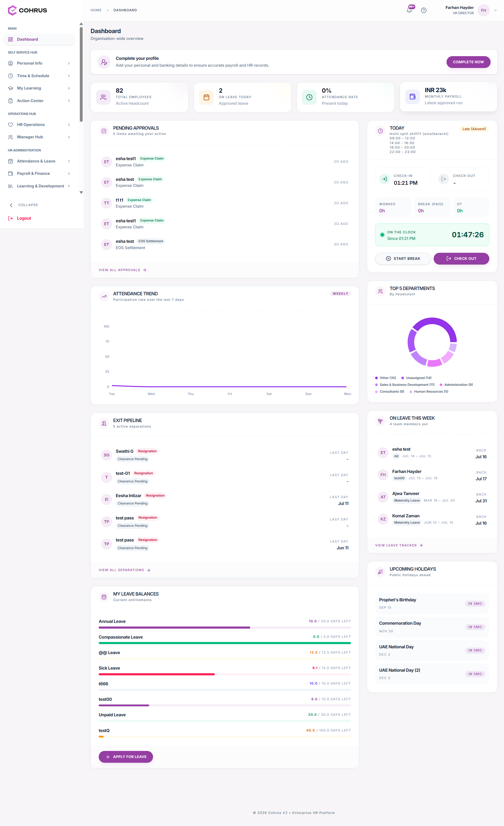Click the Attendance Rate clock icon
Viewport: 504px width, 826px height.
coord(309,97)
